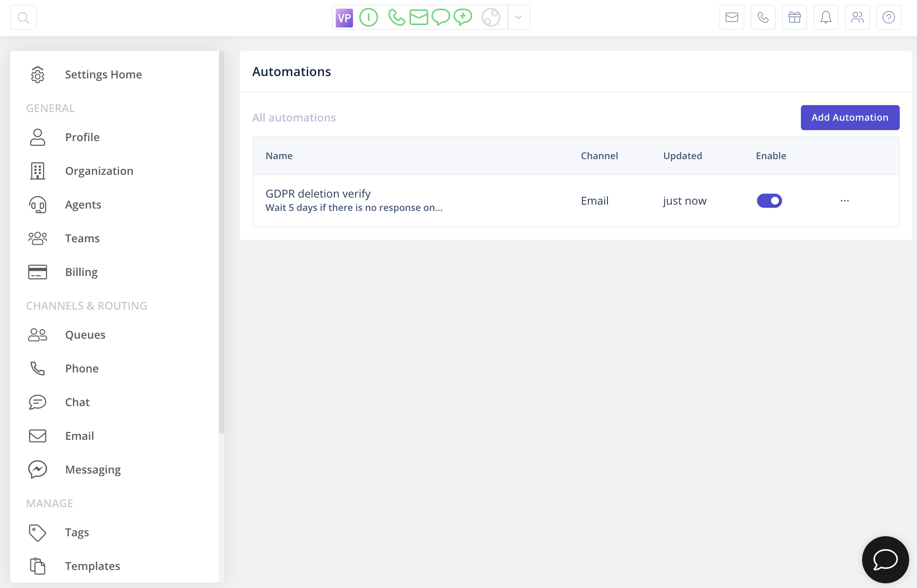
Task: Click the green email status icon
Action: coord(418,18)
